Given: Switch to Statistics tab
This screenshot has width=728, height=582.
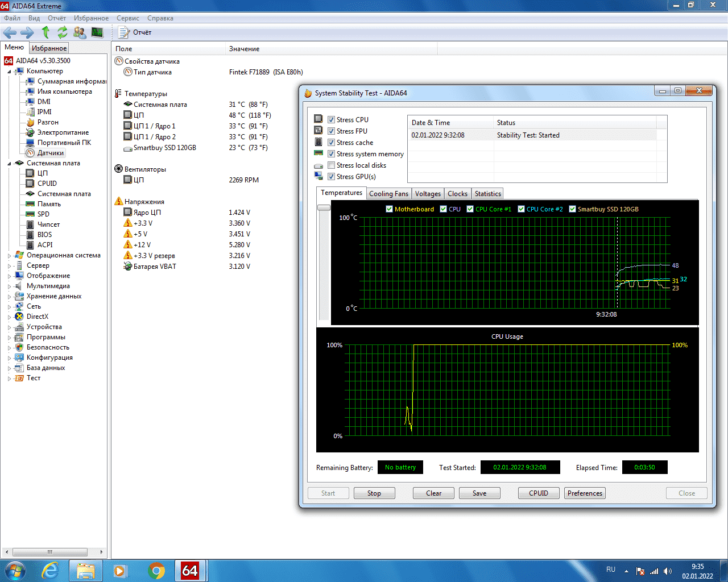Looking at the screenshot, I should pos(487,194).
